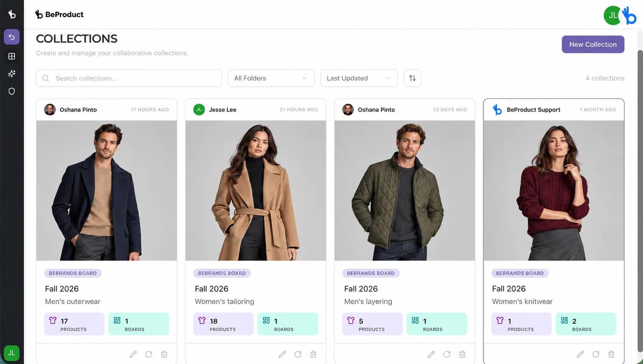Open the All Folders dropdown
This screenshot has height=364, width=643.
click(271, 78)
